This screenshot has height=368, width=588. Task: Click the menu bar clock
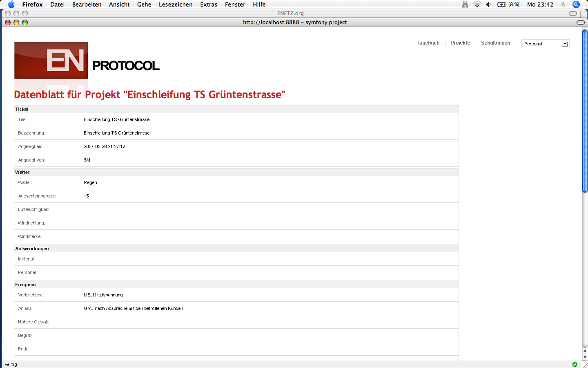click(x=540, y=4)
